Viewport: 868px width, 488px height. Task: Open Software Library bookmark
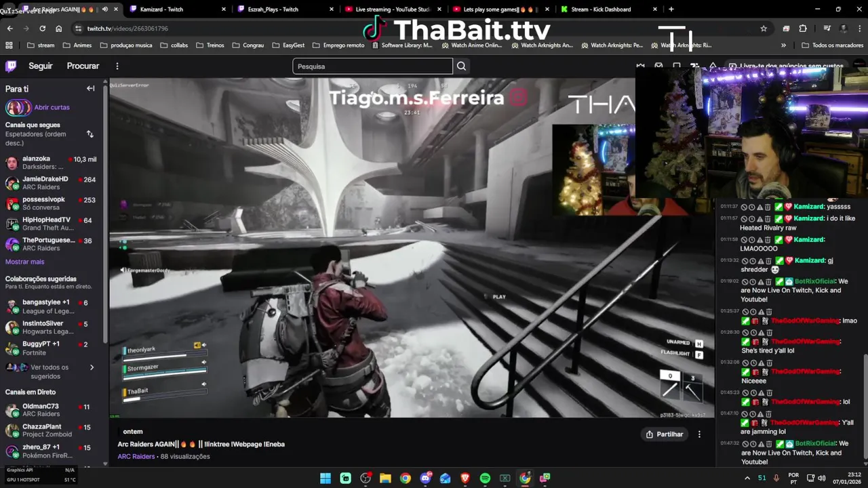tap(401, 45)
